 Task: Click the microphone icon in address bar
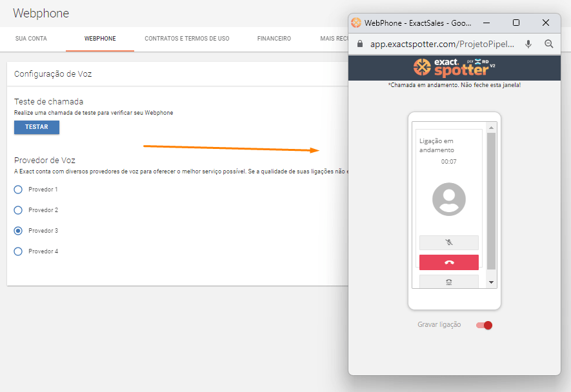[528, 44]
